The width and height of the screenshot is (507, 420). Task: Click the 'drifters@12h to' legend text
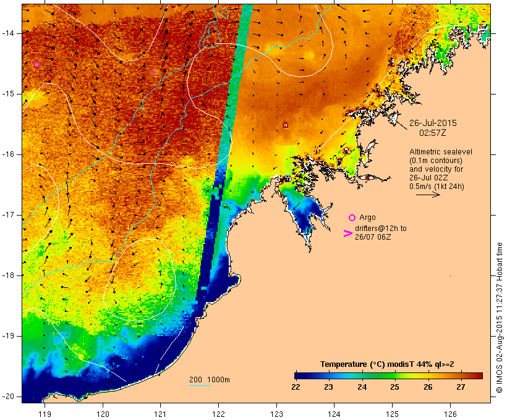(381, 229)
